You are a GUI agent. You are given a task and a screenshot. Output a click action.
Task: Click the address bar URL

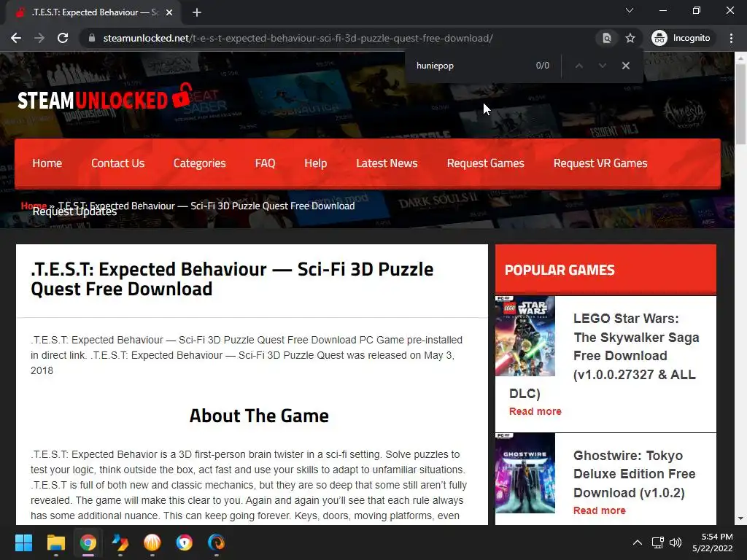click(298, 38)
